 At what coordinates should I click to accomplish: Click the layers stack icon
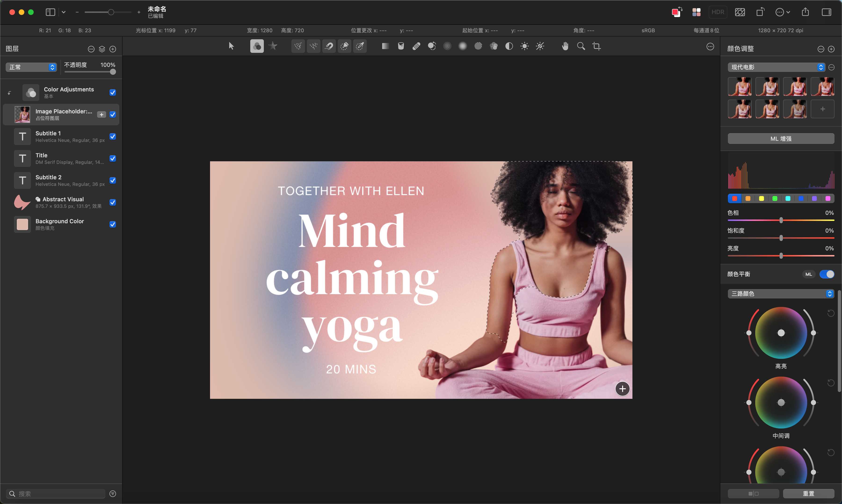[x=102, y=49]
